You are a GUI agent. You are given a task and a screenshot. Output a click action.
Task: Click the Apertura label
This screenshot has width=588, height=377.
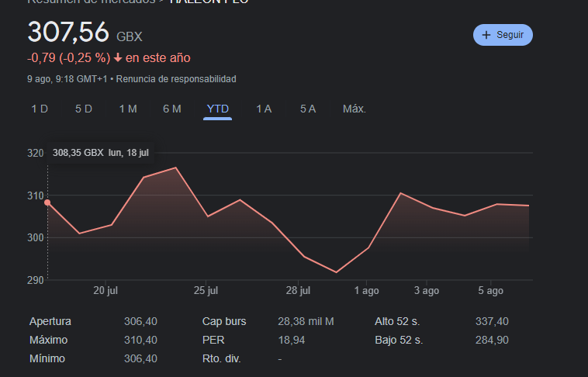[x=50, y=321]
